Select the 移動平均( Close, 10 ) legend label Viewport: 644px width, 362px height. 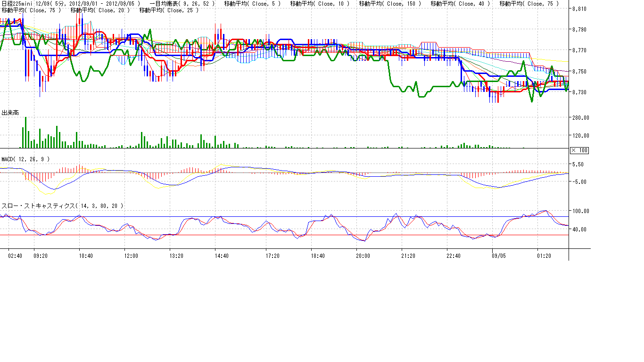click(x=320, y=3)
